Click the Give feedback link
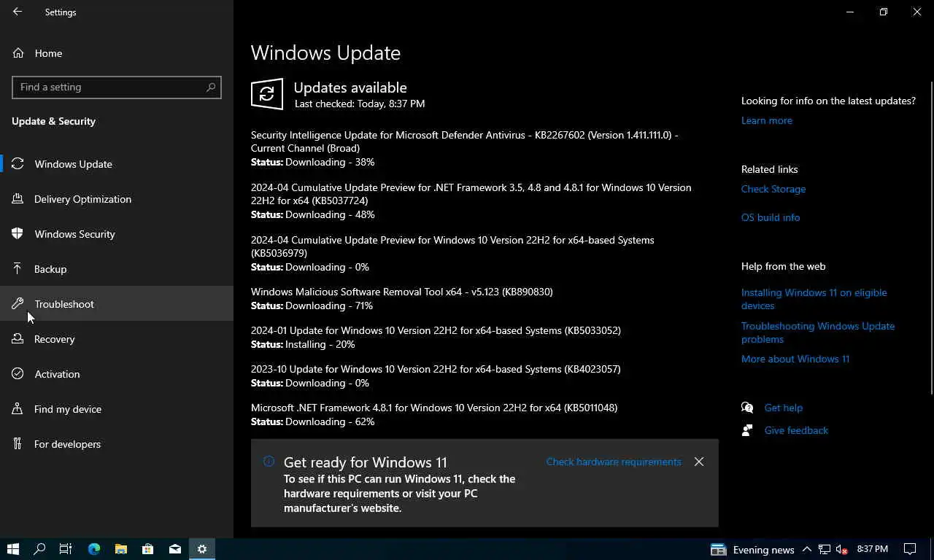 [x=796, y=430]
